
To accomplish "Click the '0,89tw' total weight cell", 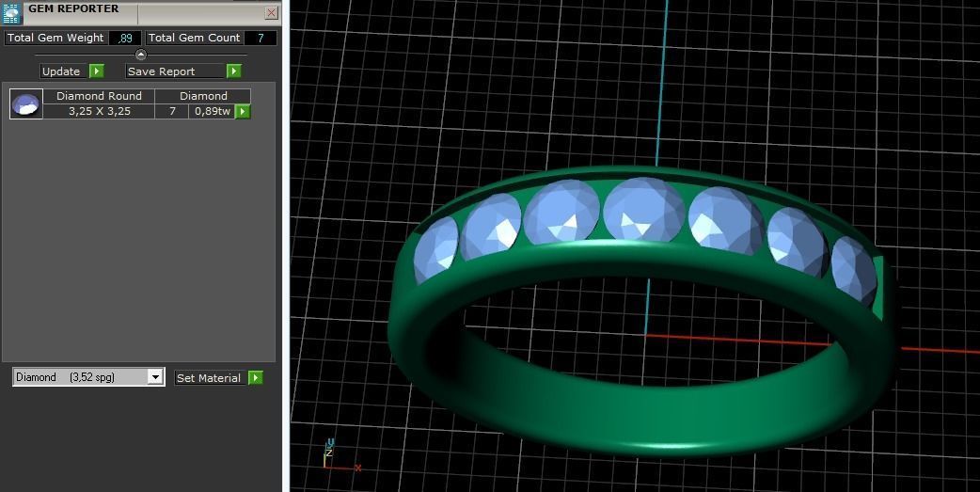I will point(212,111).
